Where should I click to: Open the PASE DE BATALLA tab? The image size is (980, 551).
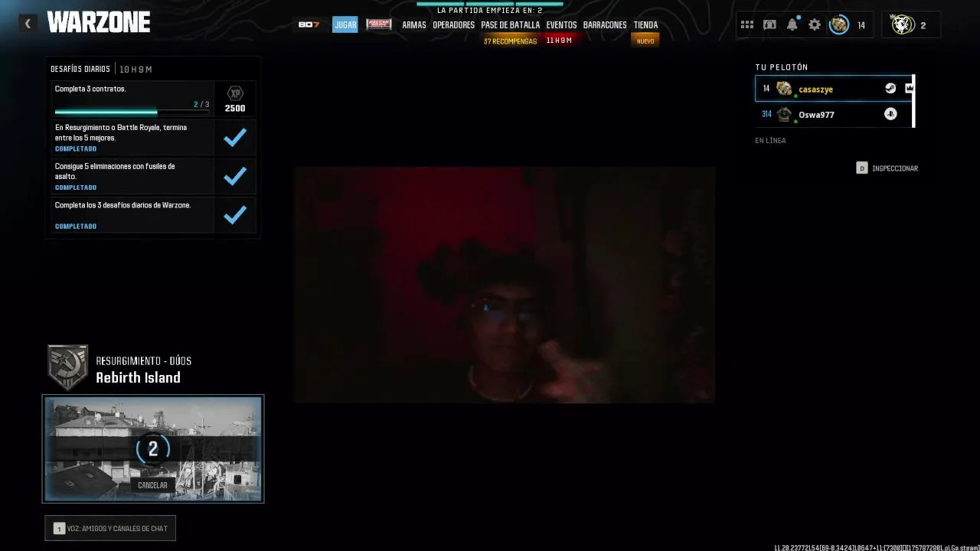511,25
